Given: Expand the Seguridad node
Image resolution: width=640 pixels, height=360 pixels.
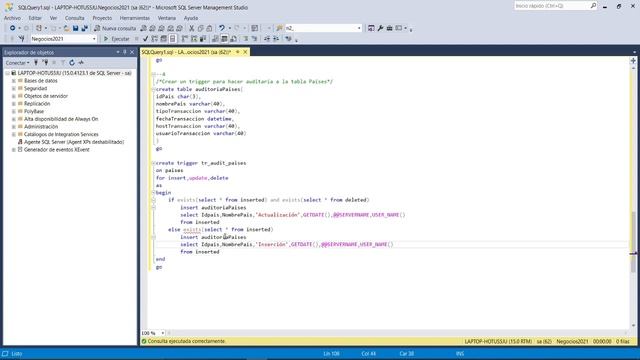Looking at the screenshot, I should [x=14, y=89].
